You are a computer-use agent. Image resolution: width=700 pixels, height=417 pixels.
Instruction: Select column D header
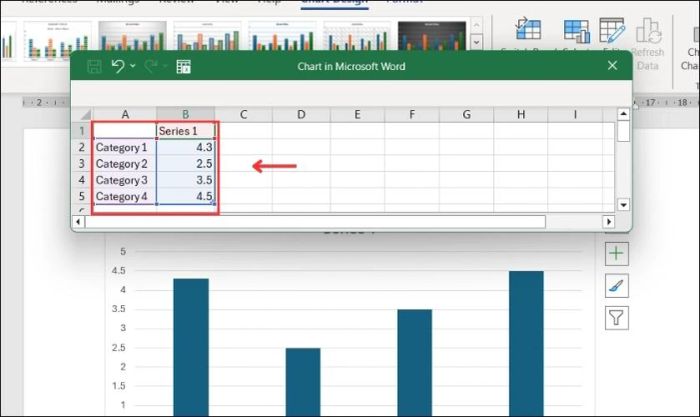[x=301, y=114]
